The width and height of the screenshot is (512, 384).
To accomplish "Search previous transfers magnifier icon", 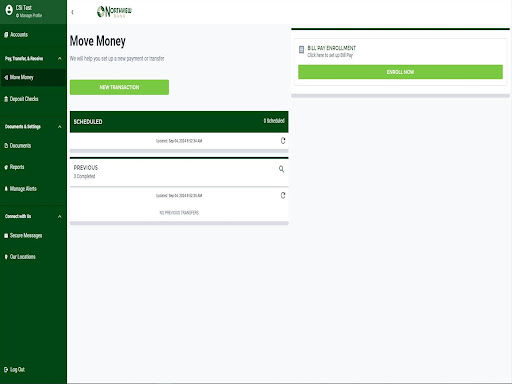I will click(281, 169).
